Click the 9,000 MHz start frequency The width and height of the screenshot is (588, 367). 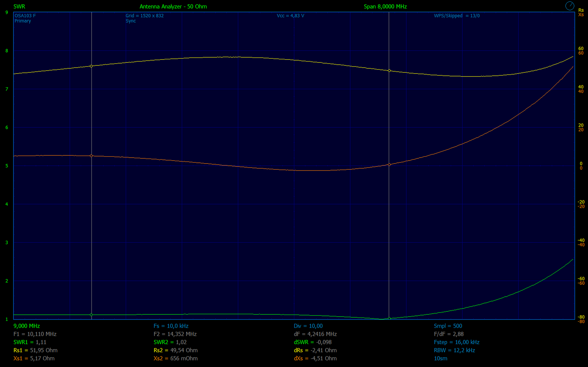click(27, 326)
